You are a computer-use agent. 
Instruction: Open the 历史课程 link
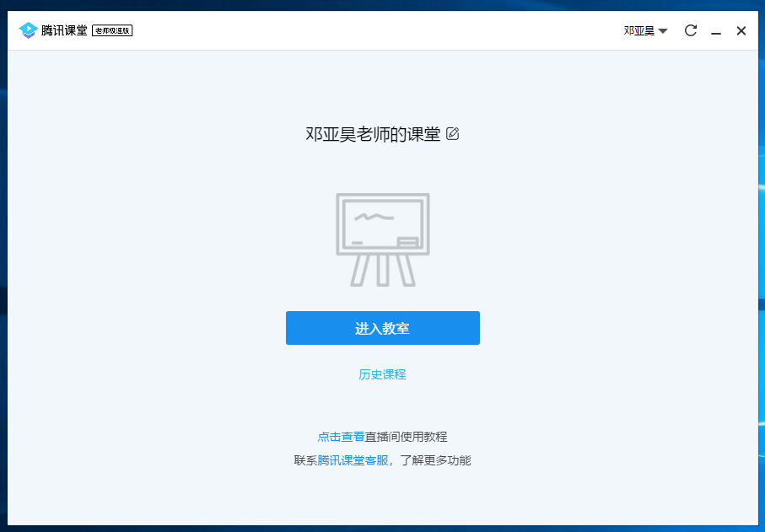[382, 374]
